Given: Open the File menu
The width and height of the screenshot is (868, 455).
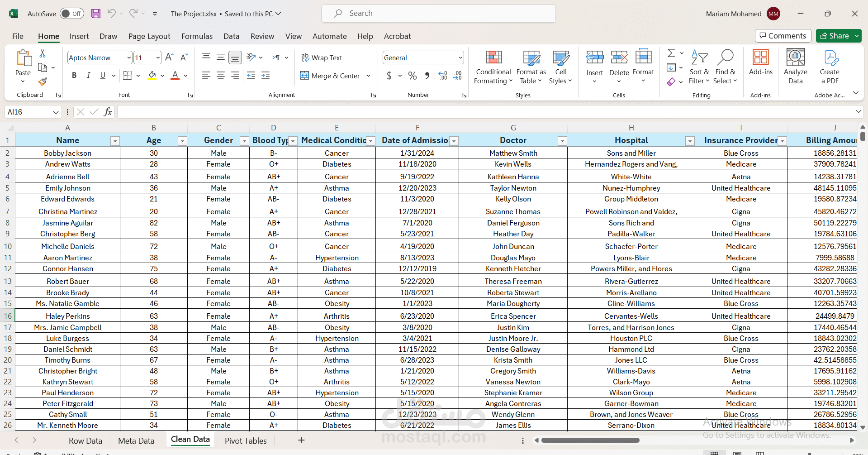Looking at the screenshot, I should [18, 36].
